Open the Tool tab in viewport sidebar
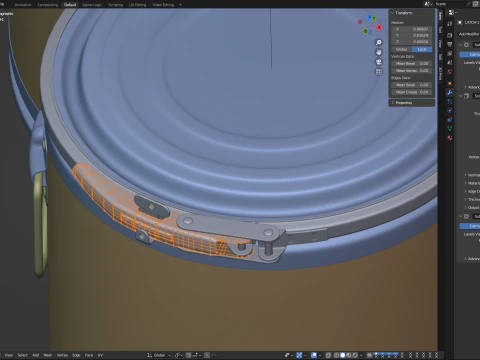Viewport: 480px width, 360px height. [440, 29]
